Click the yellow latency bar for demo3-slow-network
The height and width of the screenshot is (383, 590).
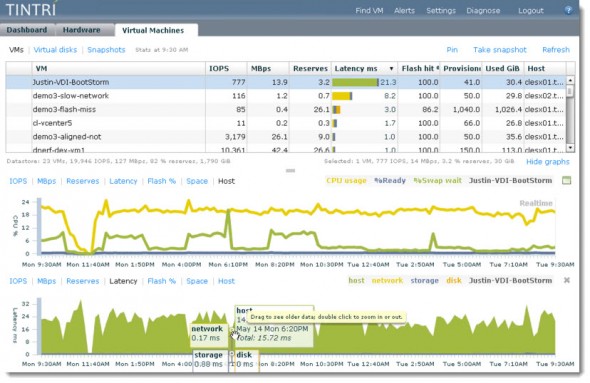click(342, 96)
